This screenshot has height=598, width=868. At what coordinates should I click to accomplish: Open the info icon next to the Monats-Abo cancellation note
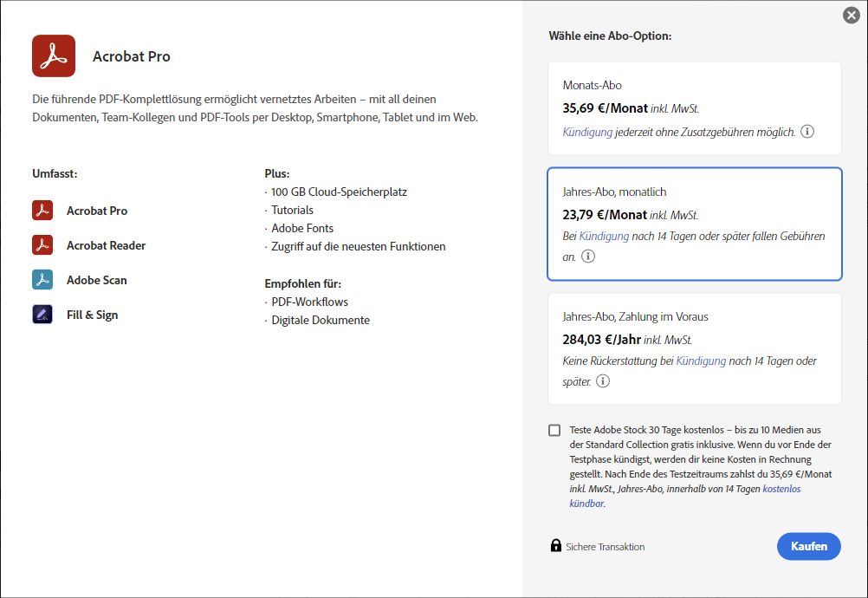click(x=807, y=133)
